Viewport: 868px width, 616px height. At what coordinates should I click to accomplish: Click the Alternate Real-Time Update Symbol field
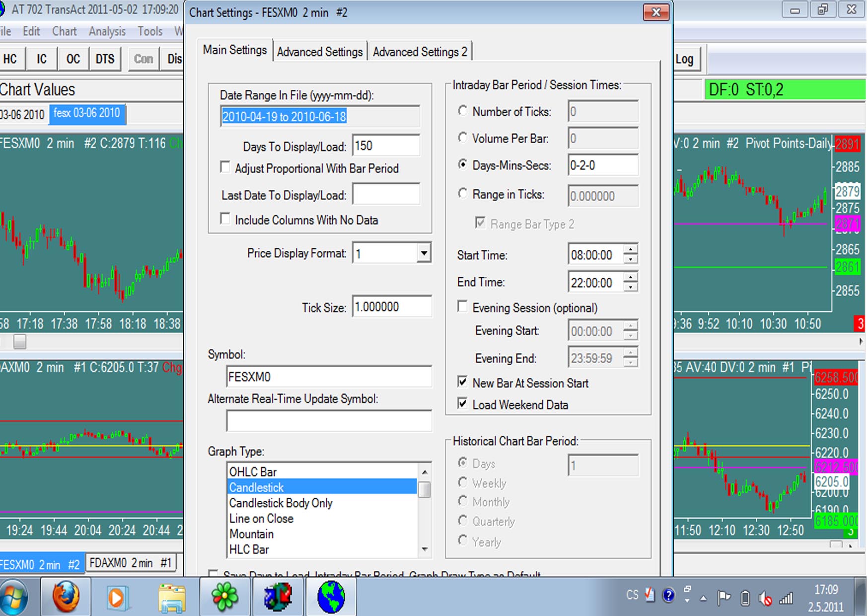[x=329, y=421]
